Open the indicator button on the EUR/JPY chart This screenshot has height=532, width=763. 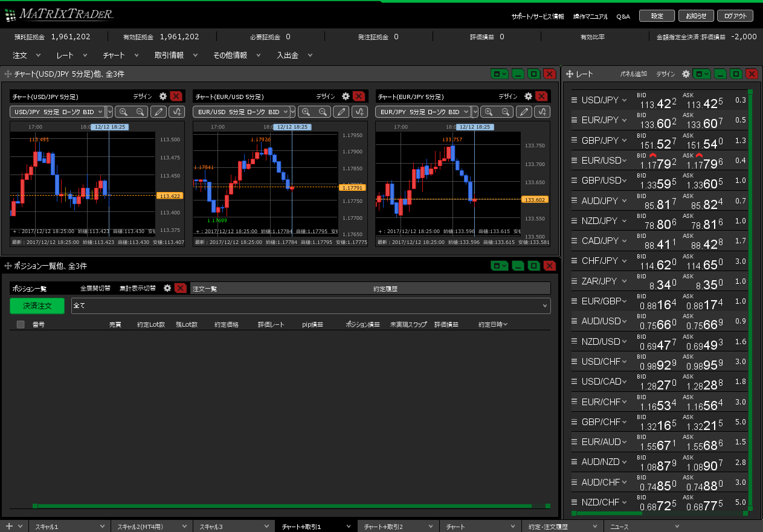pos(542,112)
